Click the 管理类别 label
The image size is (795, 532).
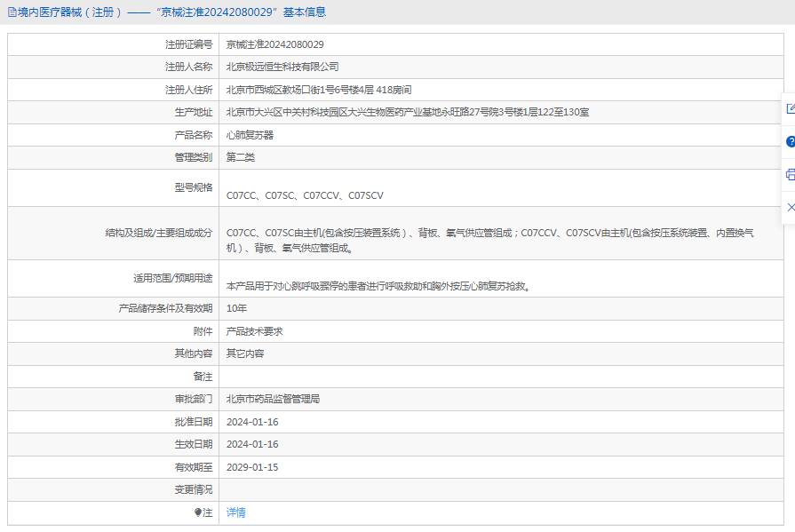(194, 157)
